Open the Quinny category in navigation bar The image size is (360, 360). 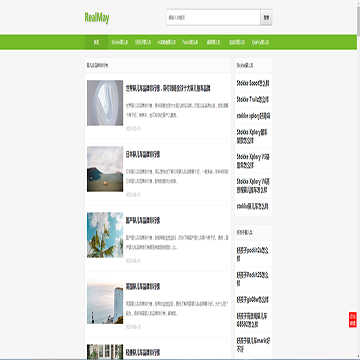pyautogui.click(x=260, y=42)
